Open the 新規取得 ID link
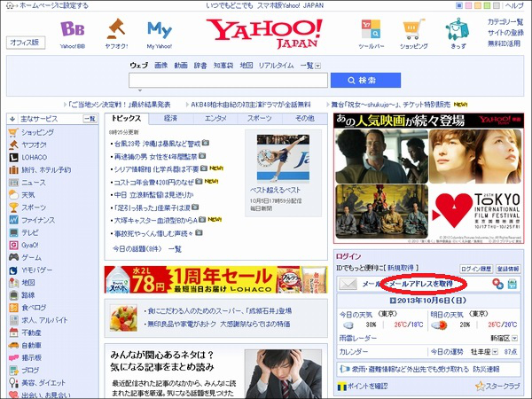Viewport: 532px width, 399px height. coord(401,268)
